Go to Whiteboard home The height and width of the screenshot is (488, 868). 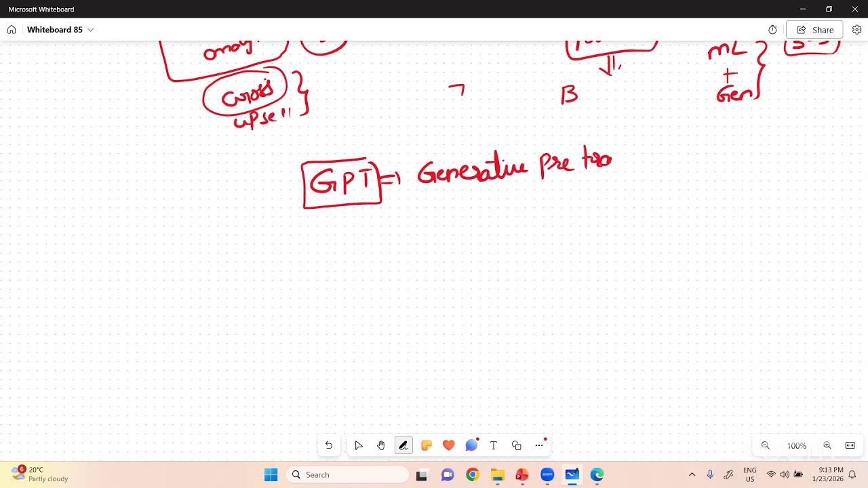[12, 30]
